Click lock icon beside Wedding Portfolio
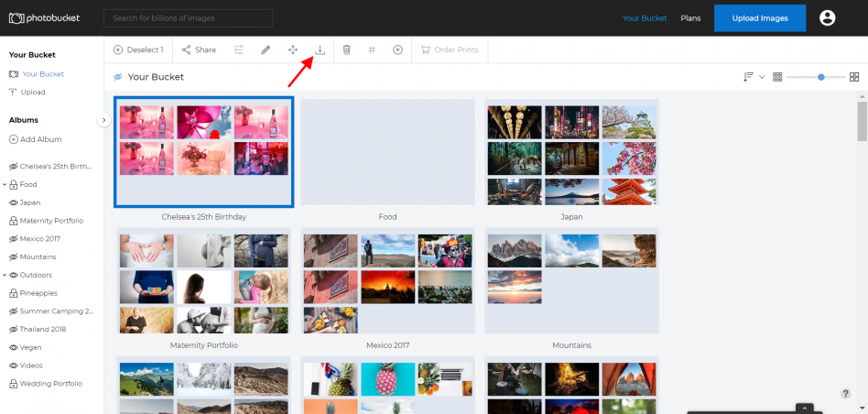868x414 pixels. click(x=14, y=384)
